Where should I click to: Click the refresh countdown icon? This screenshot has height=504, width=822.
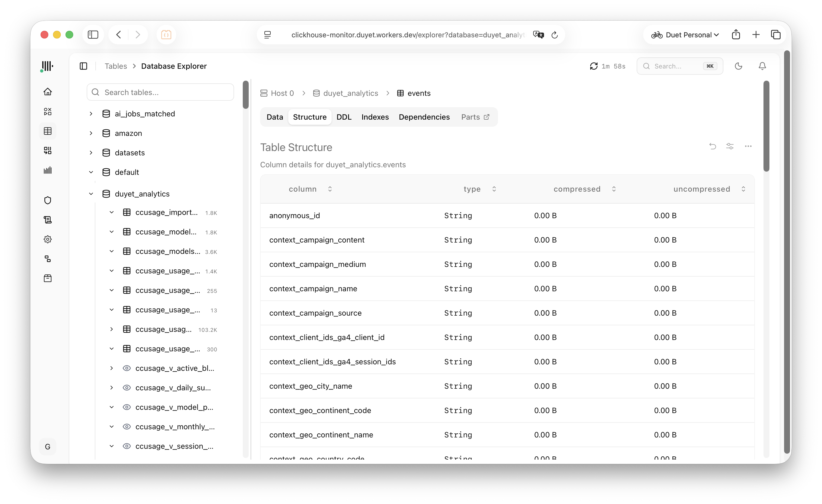594,66
